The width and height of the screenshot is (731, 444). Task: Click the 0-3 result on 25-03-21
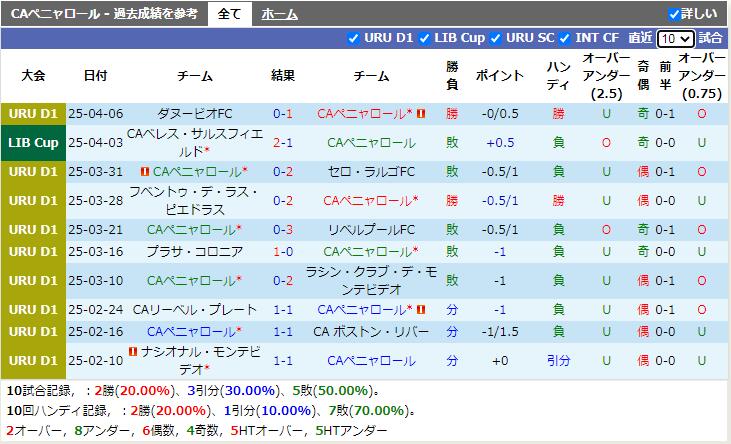[x=283, y=230]
